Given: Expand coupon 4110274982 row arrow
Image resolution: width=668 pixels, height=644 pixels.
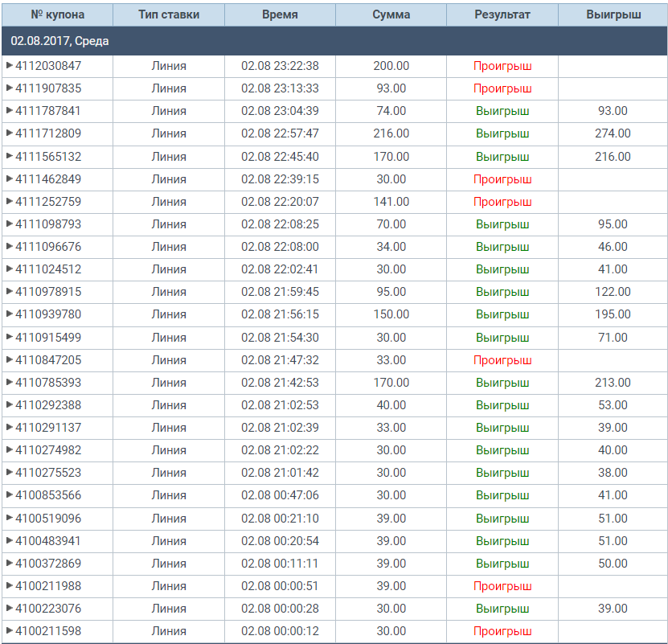Looking at the screenshot, I should [x=10, y=450].
